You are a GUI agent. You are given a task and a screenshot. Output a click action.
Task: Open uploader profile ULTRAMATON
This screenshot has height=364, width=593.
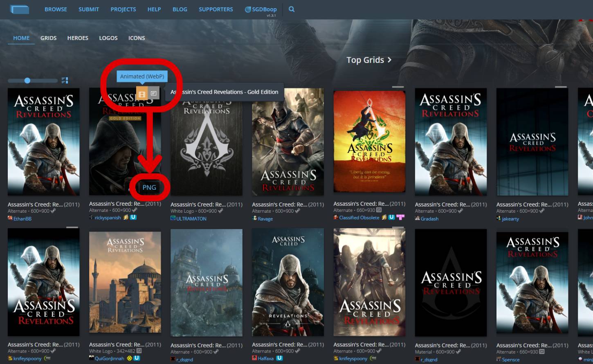(191, 219)
